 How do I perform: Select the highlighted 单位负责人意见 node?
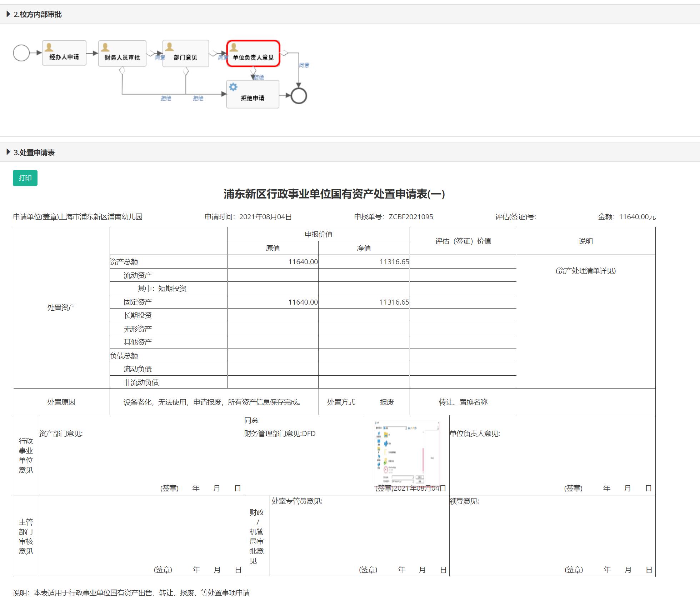pos(253,54)
